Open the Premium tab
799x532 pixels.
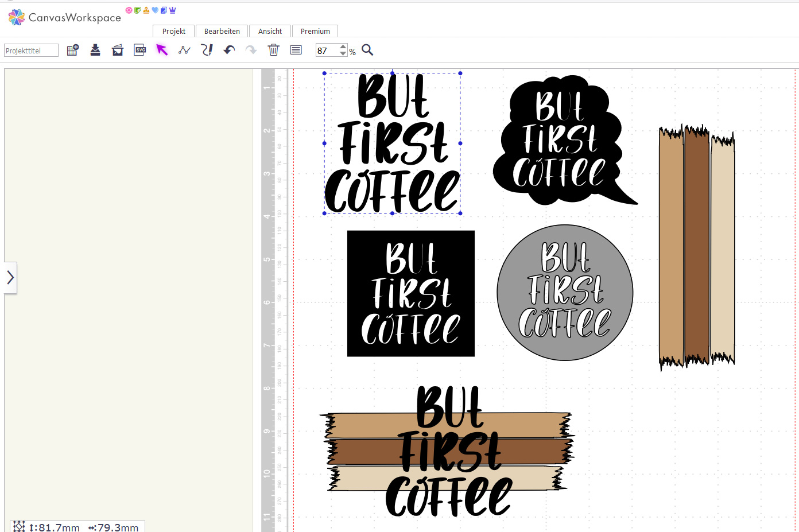pos(315,32)
